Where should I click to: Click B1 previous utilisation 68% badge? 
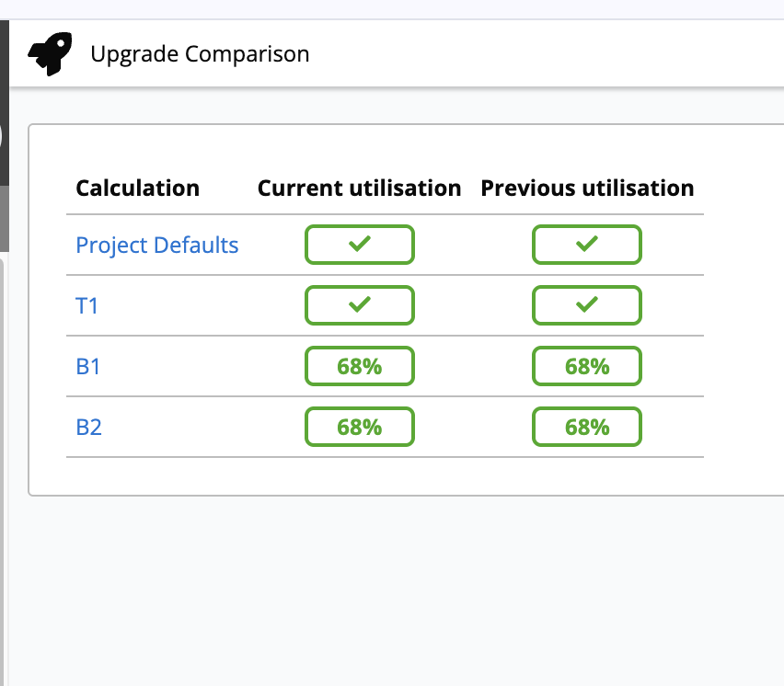[x=586, y=366]
